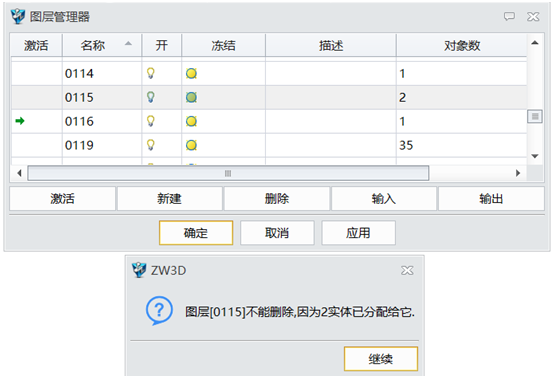Toggle light bulb visibility for layer 0115
The height and width of the screenshot is (378, 558).
click(151, 97)
